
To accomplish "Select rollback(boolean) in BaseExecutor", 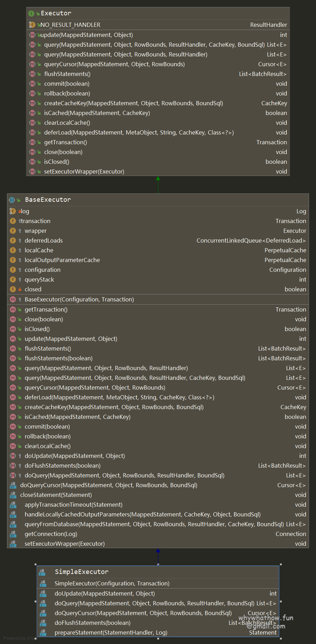I will (48, 436).
